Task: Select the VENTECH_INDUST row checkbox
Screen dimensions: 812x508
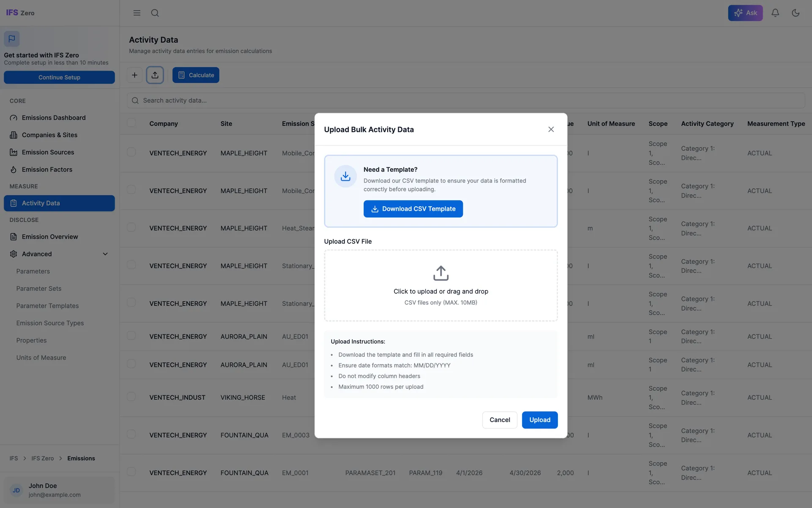Action: (131, 397)
